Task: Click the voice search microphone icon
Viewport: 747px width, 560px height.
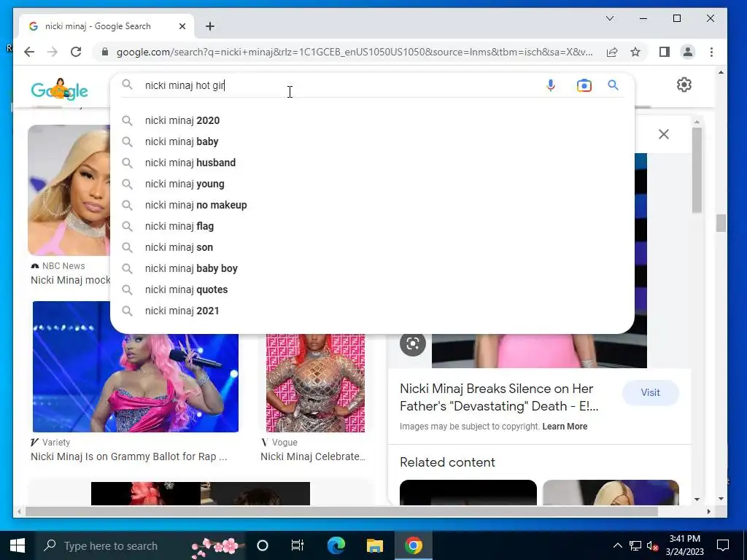Action: coord(550,85)
